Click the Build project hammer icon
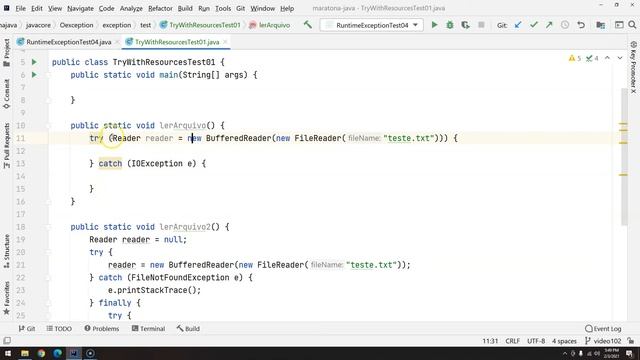Image resolution: width=640 pixels, height=360 pixels. point(308,25)
